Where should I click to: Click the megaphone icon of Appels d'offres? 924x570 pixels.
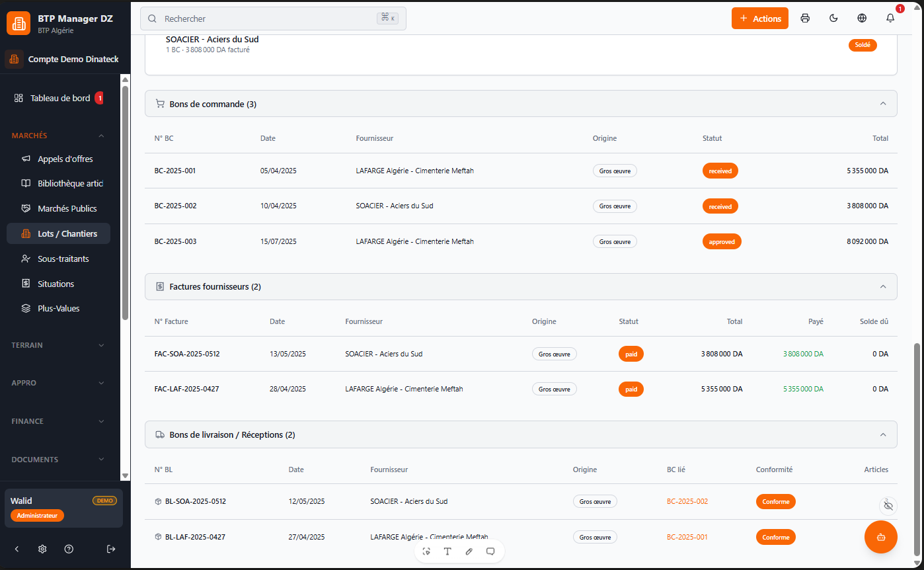click(x=26, y=159)
